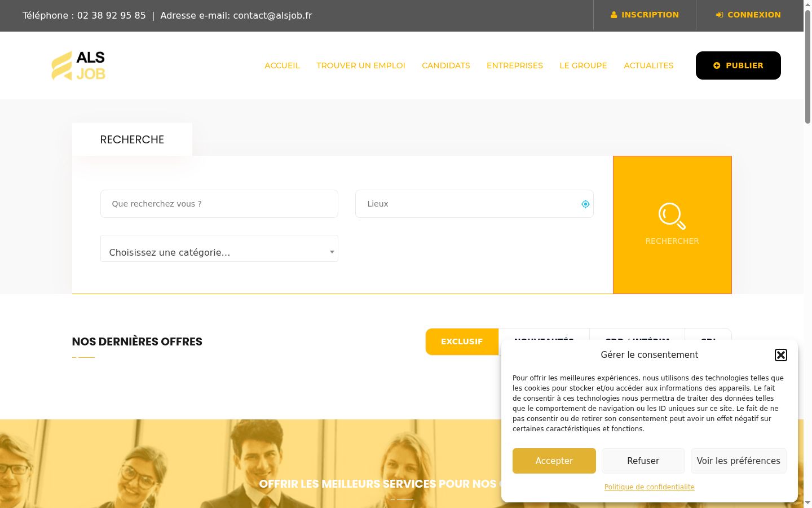Click the NOS DERNIÈRES OFFRES heading

(x=137, y=341)
